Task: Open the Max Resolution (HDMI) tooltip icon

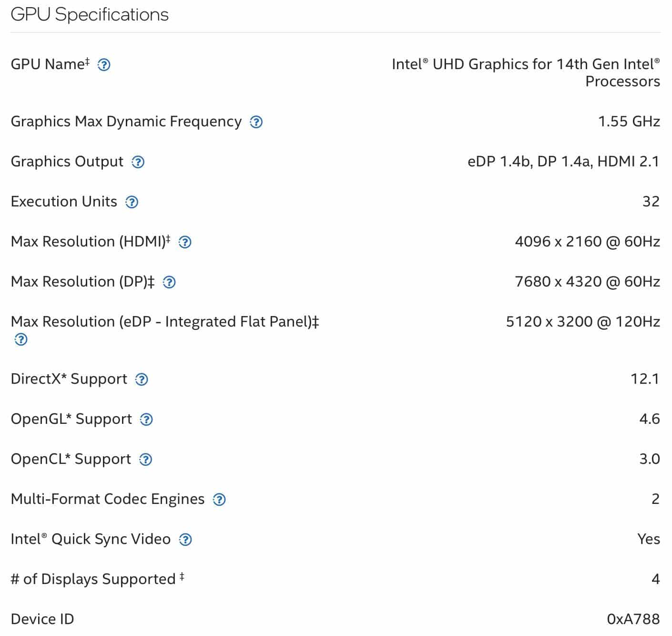Action: coord(186,243)
